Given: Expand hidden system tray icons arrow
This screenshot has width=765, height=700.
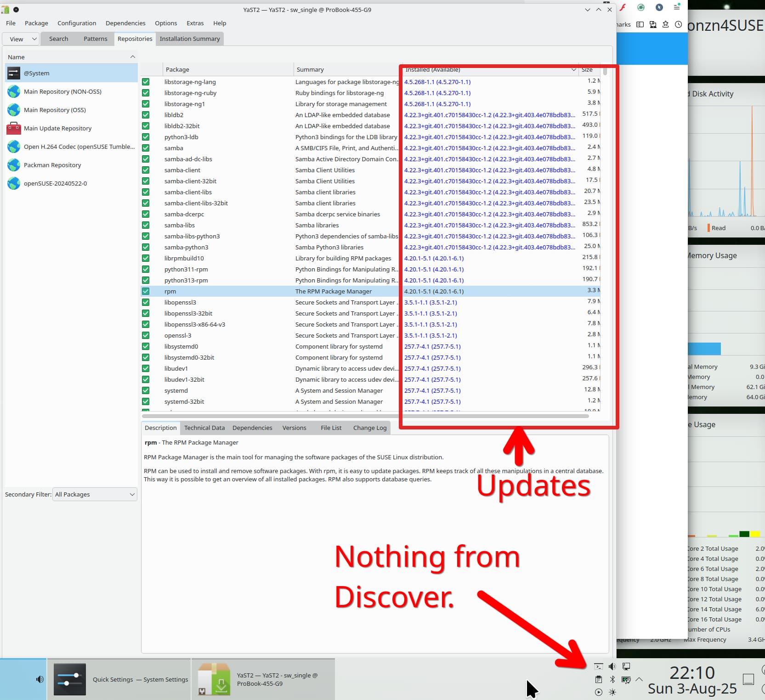Looking at the screenshot, I should 639,679.
